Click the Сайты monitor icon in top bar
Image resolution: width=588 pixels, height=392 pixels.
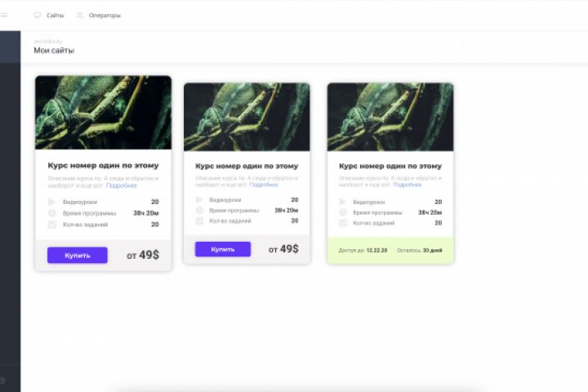[x=37, y=16]
